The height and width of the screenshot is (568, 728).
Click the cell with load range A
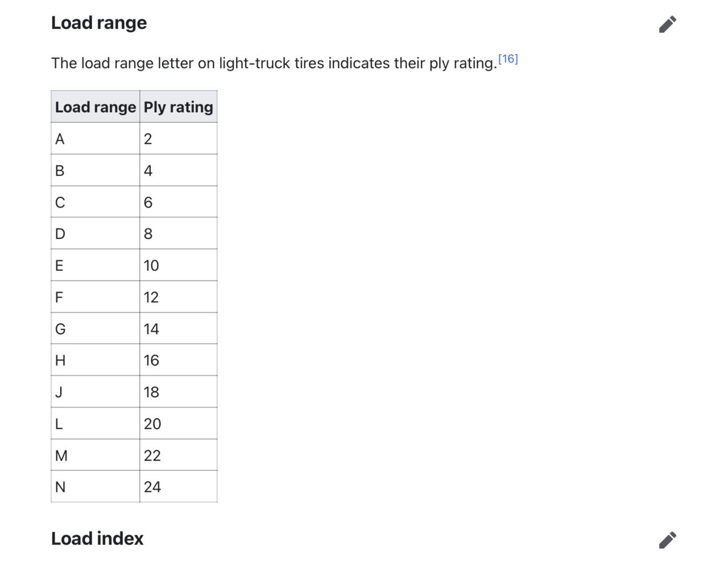[96, 138]
